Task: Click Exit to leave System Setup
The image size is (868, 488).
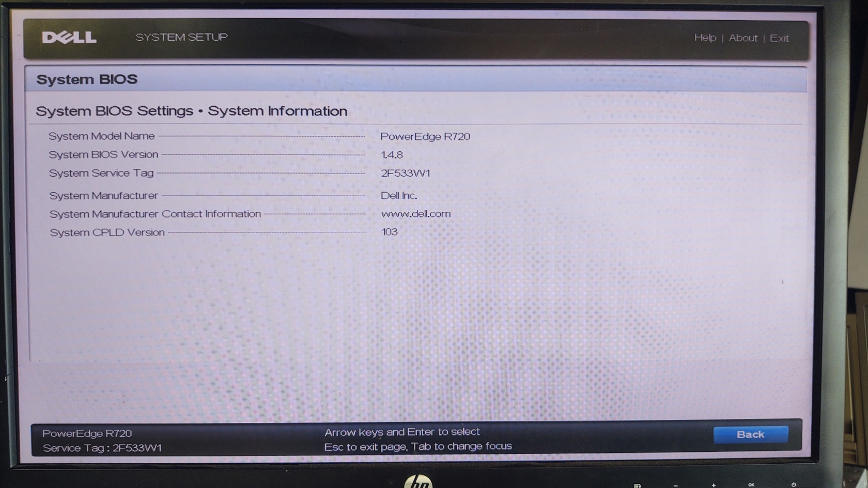Action: (779, 38)
